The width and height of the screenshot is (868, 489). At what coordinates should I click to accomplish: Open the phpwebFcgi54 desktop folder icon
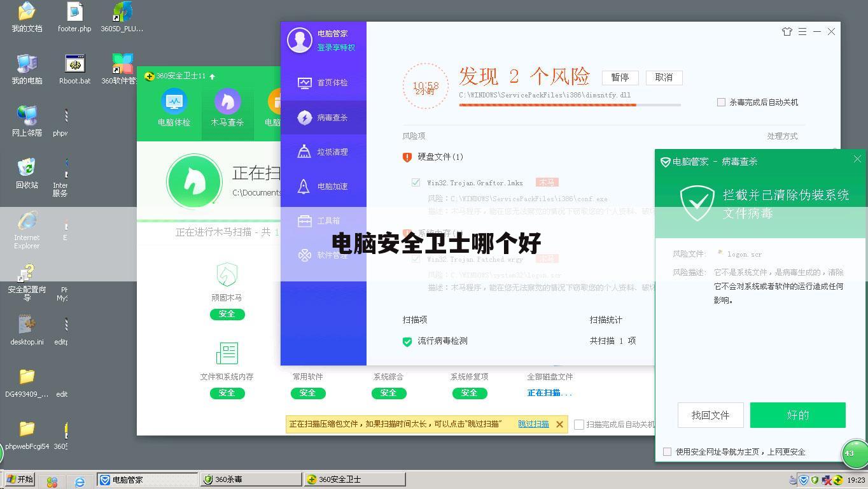coord(27,429)
